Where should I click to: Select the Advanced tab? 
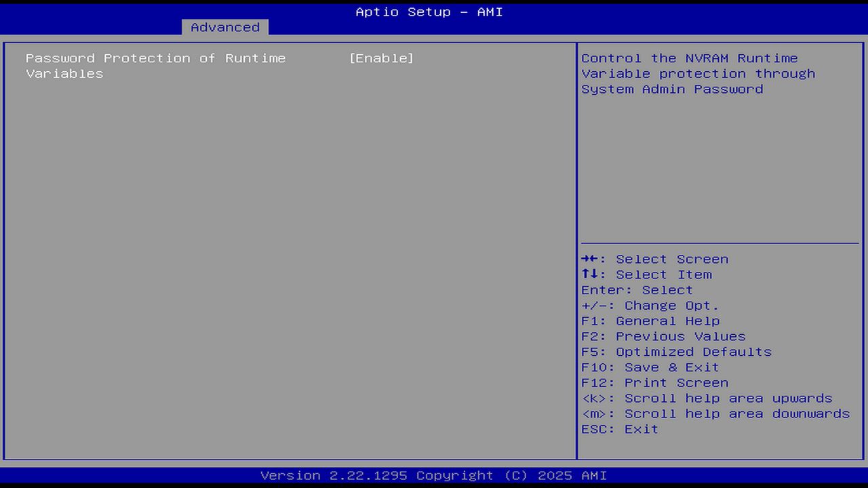click(x=225, y=27)
